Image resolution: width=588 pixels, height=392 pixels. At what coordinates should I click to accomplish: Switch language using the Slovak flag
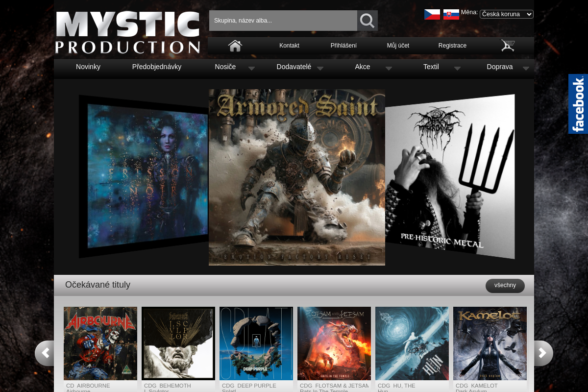tap(451, 14)
